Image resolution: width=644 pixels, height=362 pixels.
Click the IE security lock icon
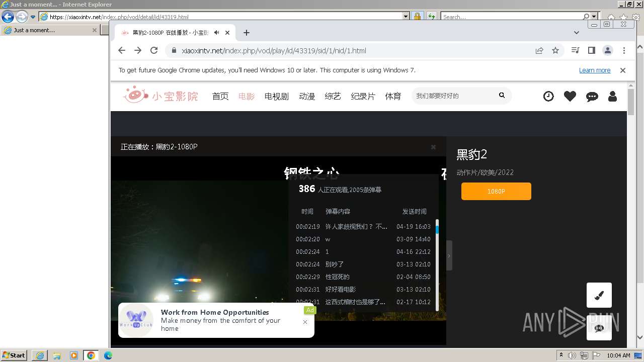pyautogui.click(x=417, y=17)
